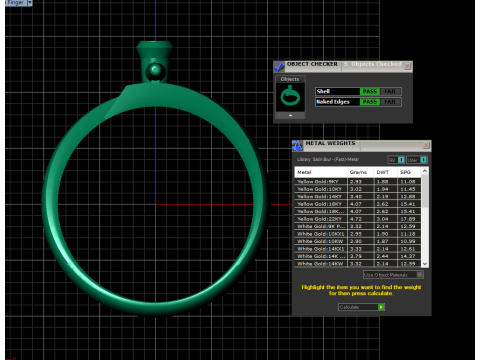Image resolution: width=480 pixels, height=360 pixels.
Task: Close the Metal Weights panel
Action: [426, 145]
